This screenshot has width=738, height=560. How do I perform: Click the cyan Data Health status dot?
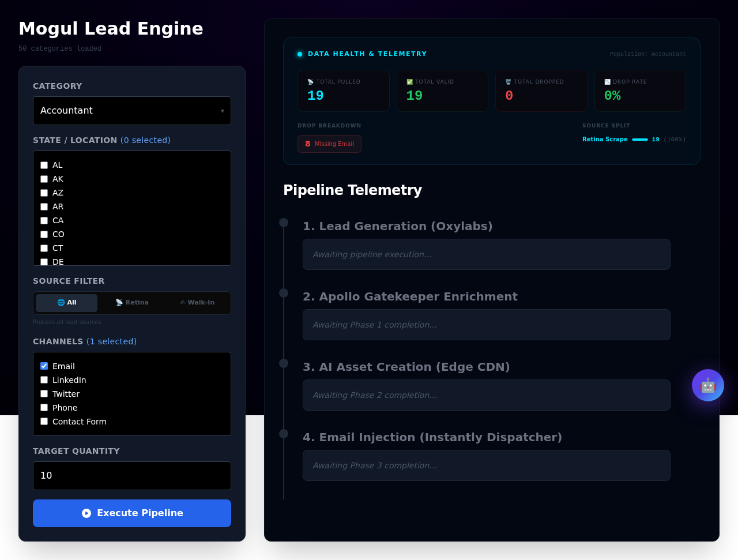point(300,54)
